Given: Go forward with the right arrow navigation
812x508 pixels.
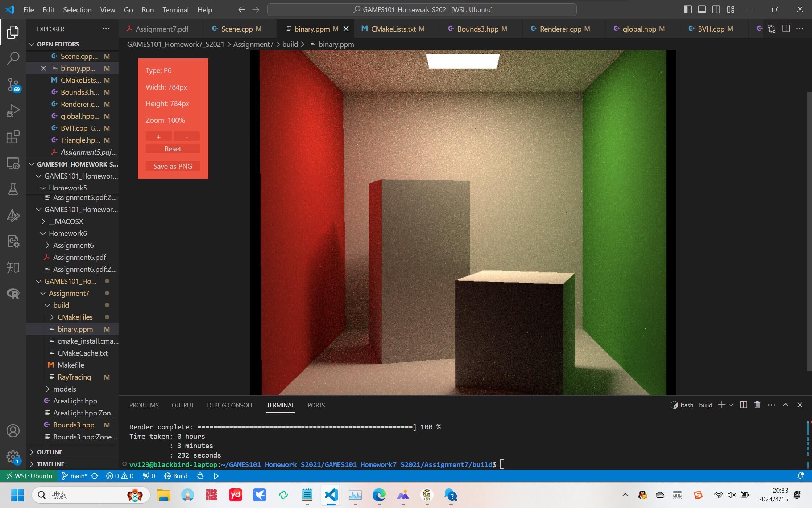Looking at the screenshot, I should click(x=256, y=10).
